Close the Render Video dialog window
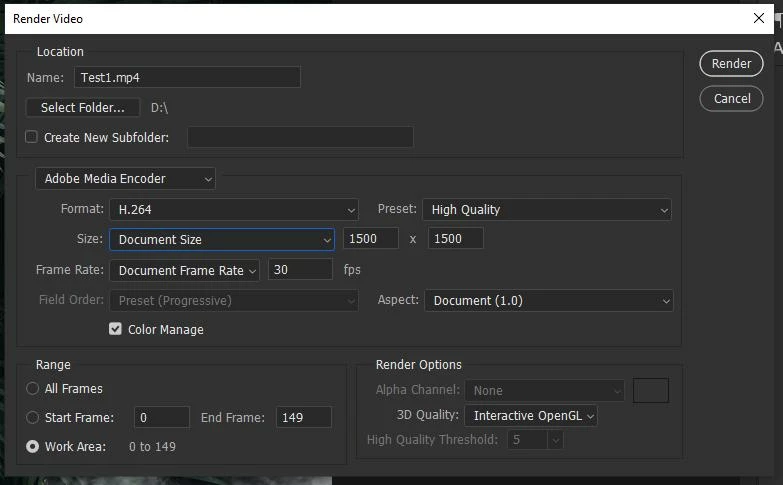Image resolution: width=783 pixels, height=485 pixels. tap(759, 18)
